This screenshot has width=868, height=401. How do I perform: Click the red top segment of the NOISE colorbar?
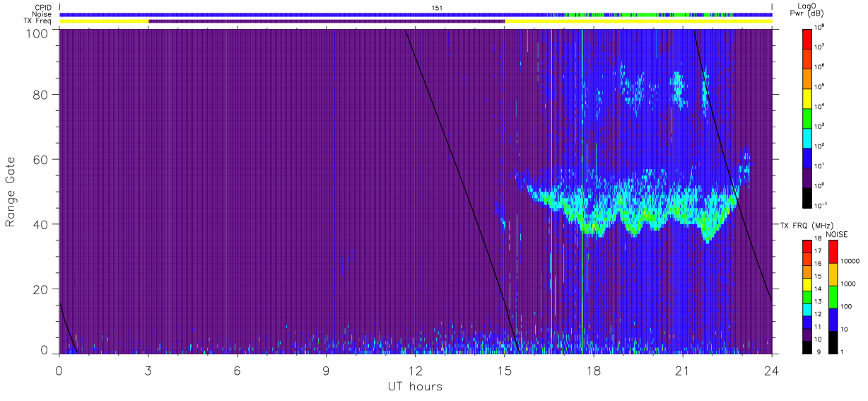pos(833,252)
